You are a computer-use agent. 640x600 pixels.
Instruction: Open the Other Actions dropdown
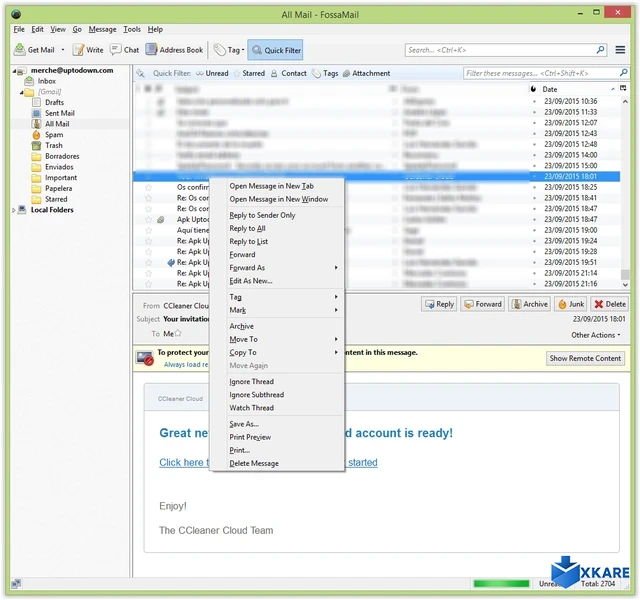coord(596,335)
